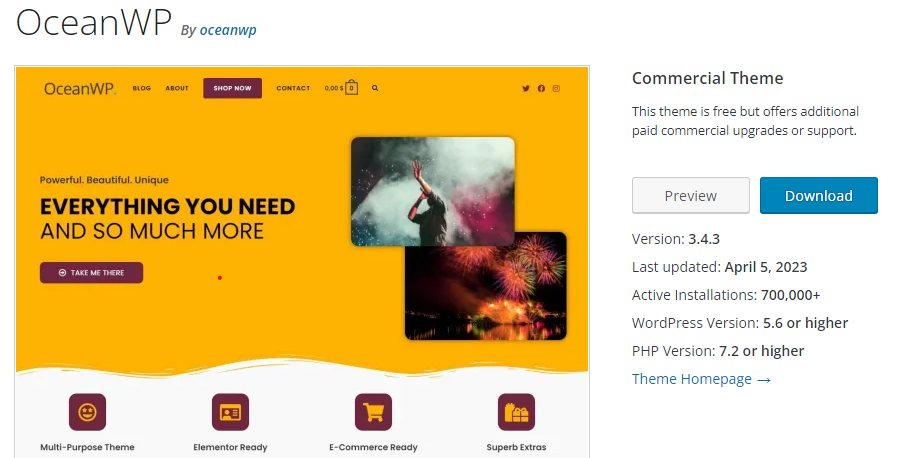Click the Take Me There button

[91, 272]
